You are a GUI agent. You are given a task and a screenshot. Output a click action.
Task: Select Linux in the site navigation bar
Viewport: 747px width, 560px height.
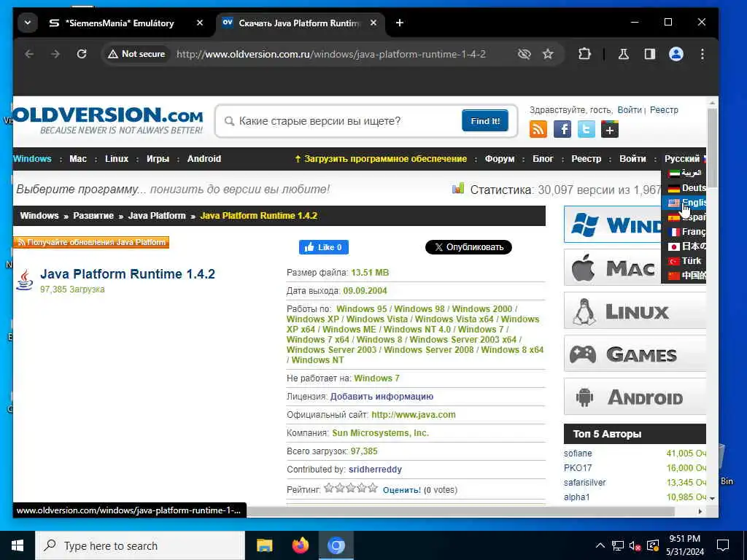point(117,159)
